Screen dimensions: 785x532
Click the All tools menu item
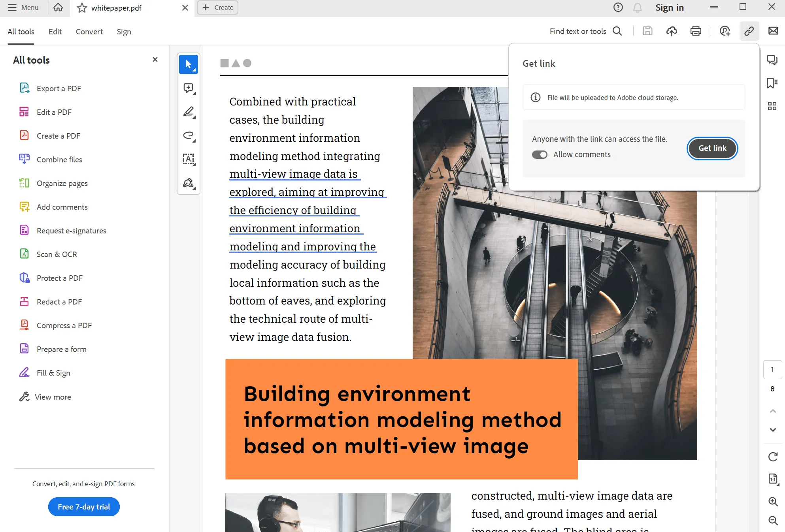pyautogui.click(x=21, y=32)
